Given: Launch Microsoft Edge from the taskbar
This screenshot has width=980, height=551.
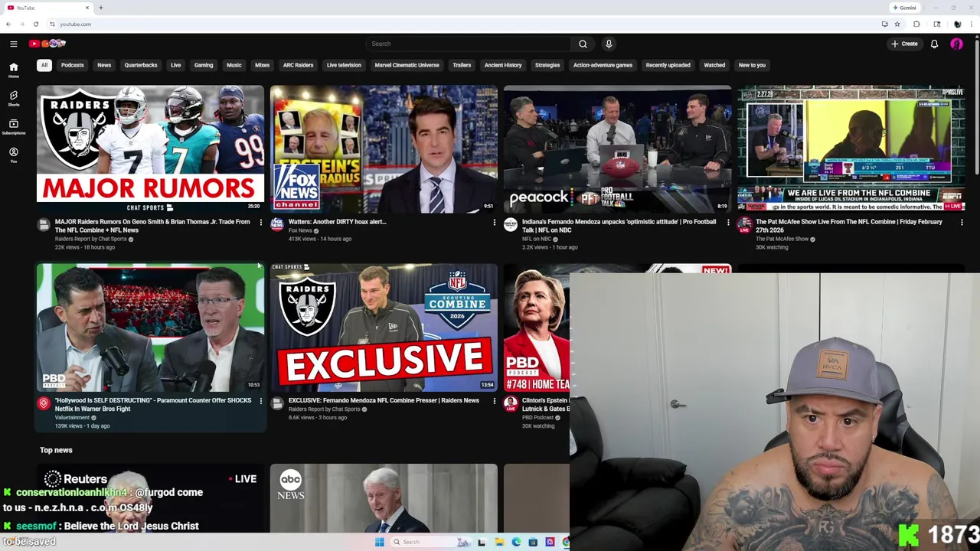Looking at the screenshot, I should [516, 542].
